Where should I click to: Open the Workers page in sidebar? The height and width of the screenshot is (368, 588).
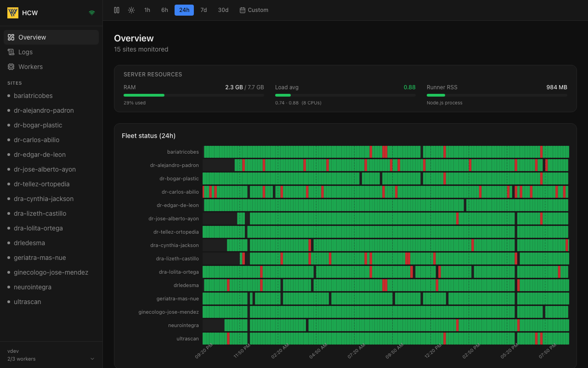[x=51, y=67]
